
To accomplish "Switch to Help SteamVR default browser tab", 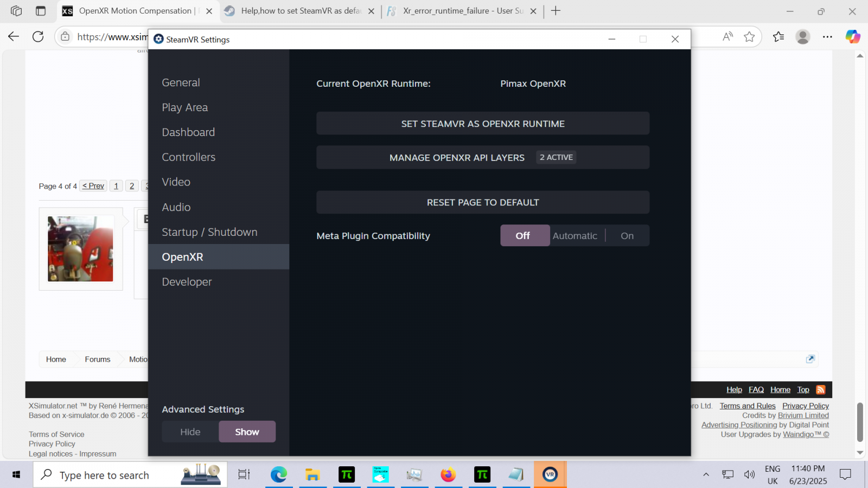I will coord(301,11).
